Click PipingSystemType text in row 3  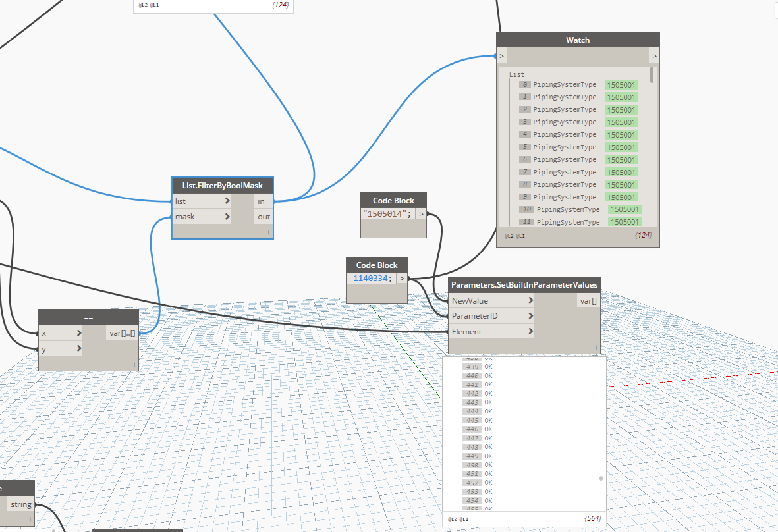pyautogui.click(x=565, y=122)
